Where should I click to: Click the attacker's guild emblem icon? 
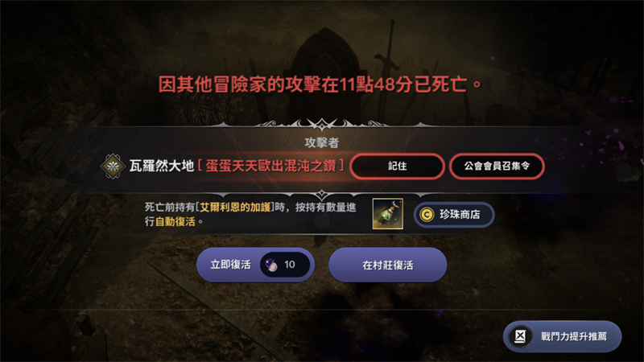pos(113,167)
